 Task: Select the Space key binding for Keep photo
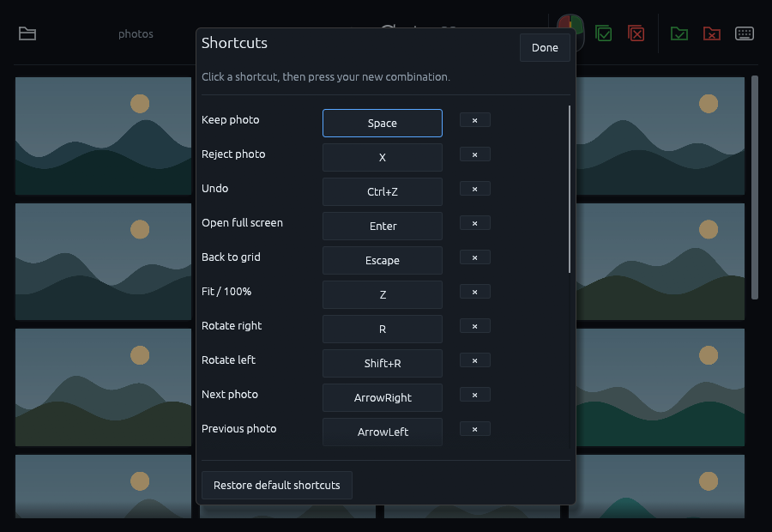pos(383,124)
